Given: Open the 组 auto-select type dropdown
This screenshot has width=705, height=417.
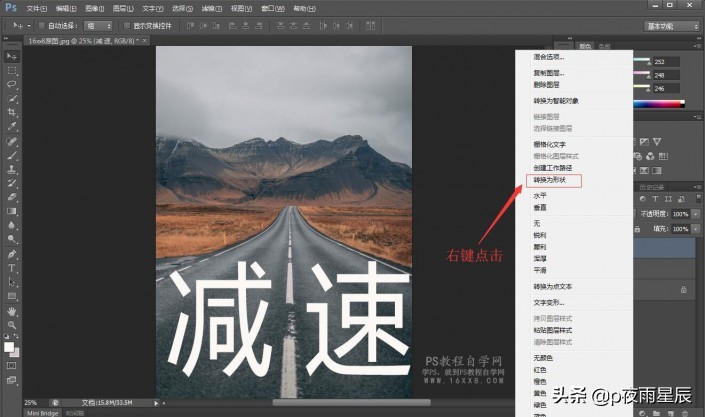Looking at the screenshot, I should (98, 26).
